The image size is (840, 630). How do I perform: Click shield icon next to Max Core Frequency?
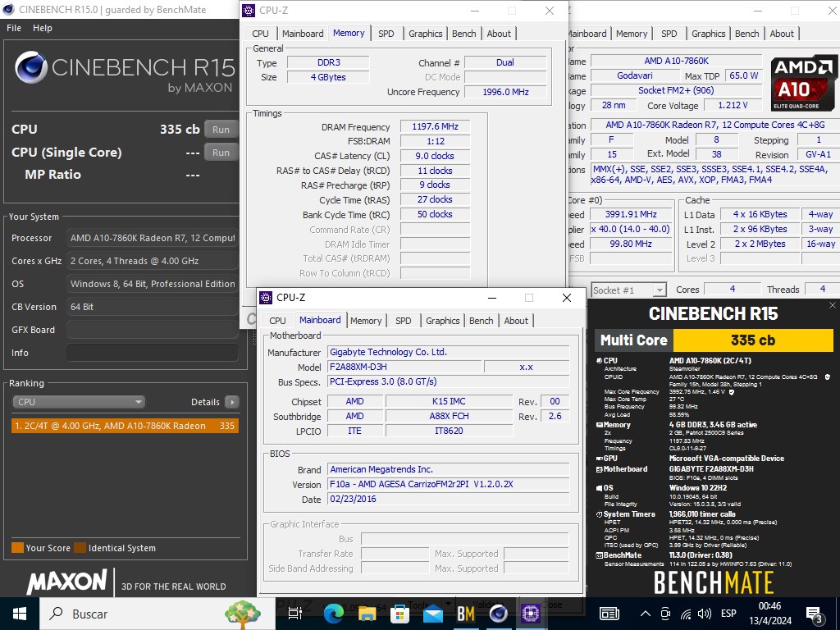point(732,391)
